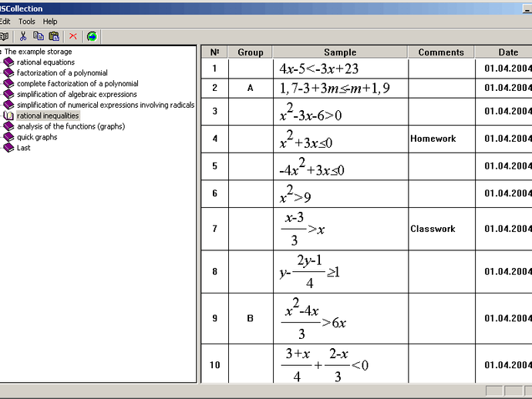
Task: Click date cell in row 3
Action: click(x=503, y=112)
